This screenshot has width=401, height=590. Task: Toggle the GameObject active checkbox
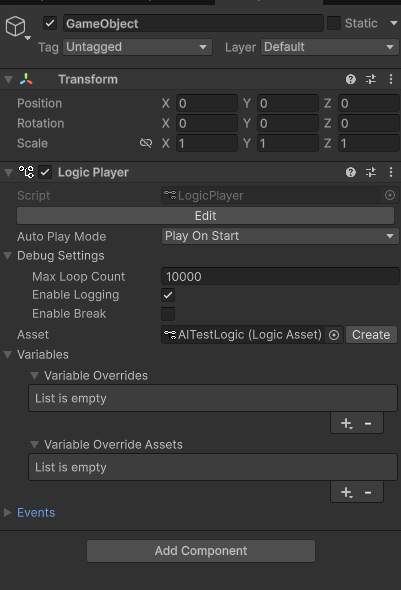[x=50, y=23]
